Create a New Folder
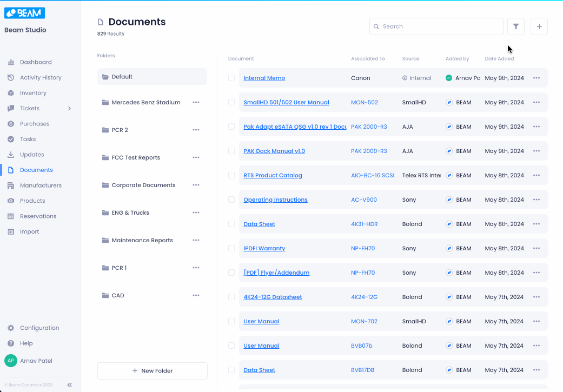The image size is (563, 392). click(152, 371)
